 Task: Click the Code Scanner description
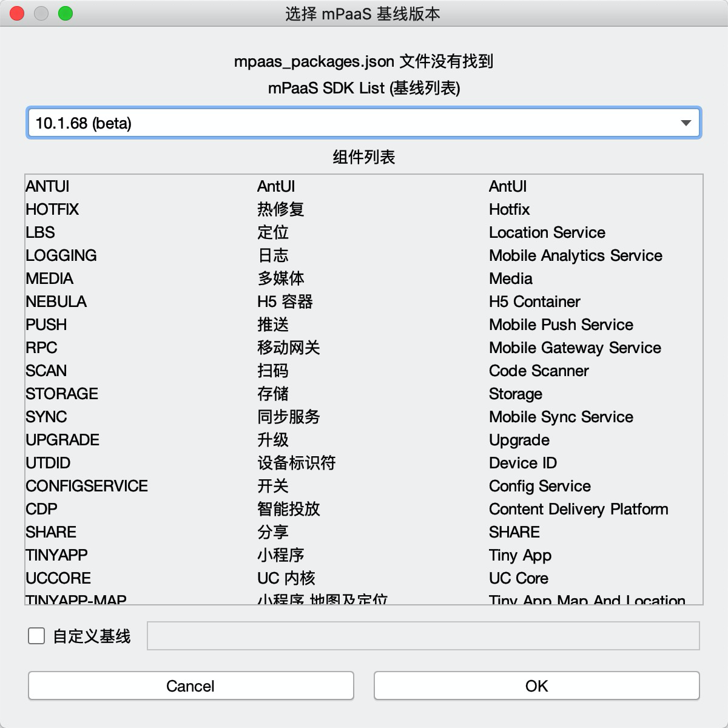[539, 371]
